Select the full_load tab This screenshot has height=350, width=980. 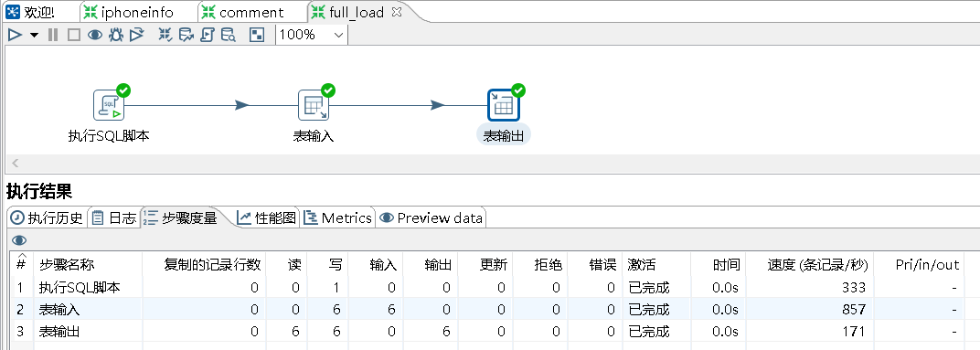point(347,12)
